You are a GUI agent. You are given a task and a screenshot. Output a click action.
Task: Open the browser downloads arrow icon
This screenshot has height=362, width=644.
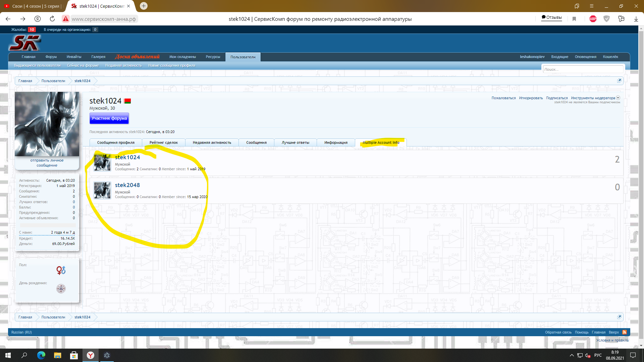pos(636,19)
